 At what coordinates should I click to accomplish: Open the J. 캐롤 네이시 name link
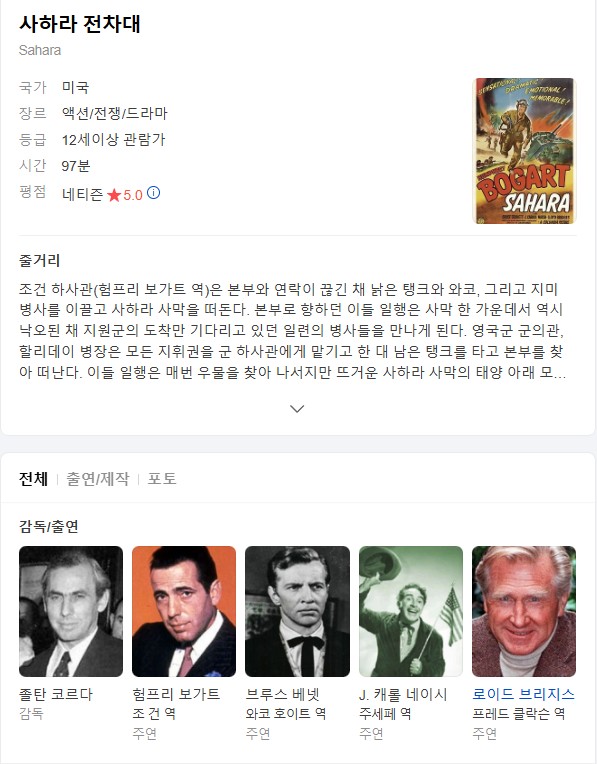click(x=403, y=694)
